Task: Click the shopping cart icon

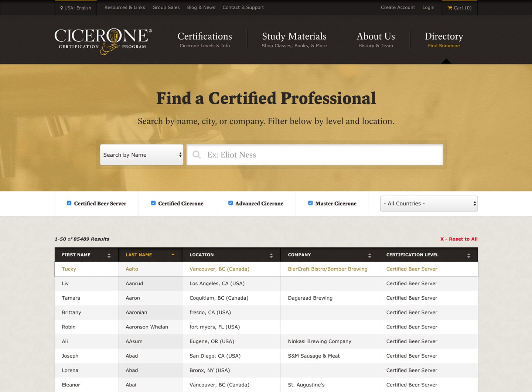Action: tap(450, 8)
